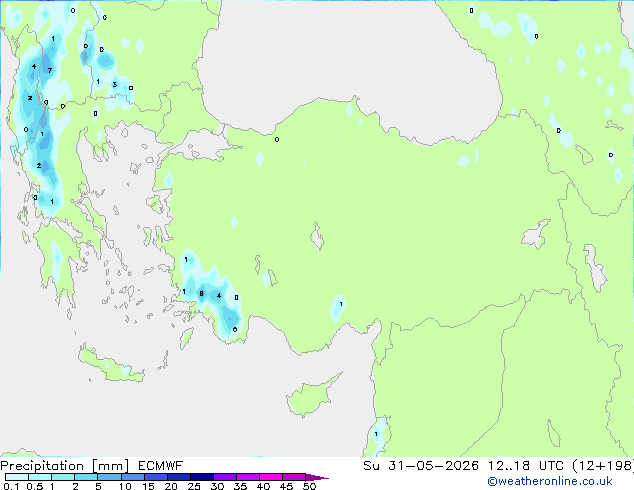Click the '12..18 UTC' time range text
Viewport: 634px width, 490px height.
click(526, 466)
